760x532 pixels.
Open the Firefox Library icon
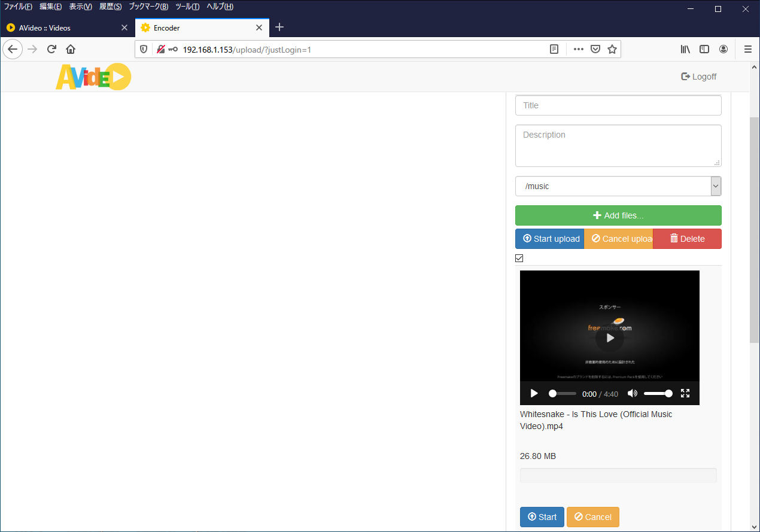(685, 49)
